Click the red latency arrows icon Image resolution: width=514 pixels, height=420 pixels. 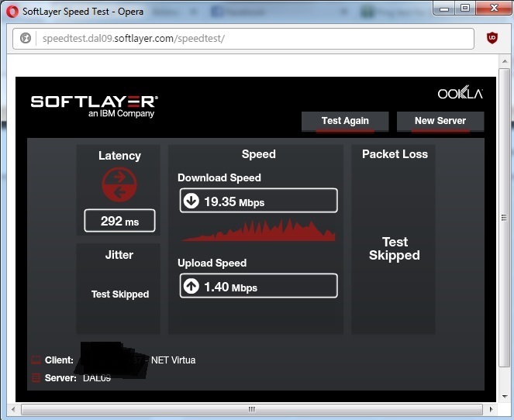pyautogui.click(x=119, y=184)
